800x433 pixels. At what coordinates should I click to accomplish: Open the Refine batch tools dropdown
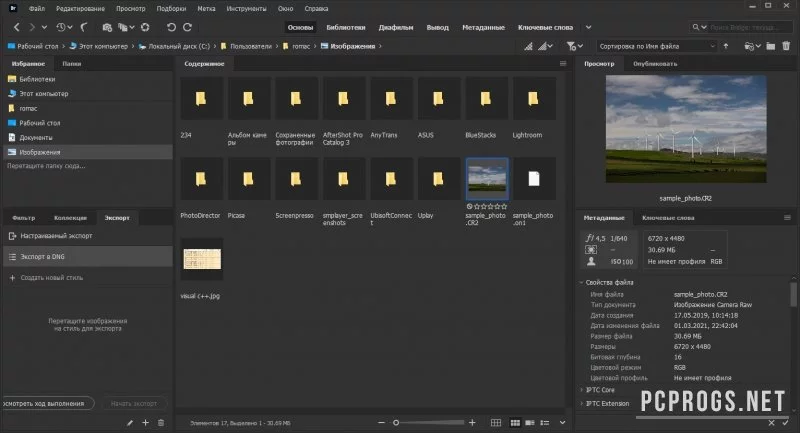126,28
